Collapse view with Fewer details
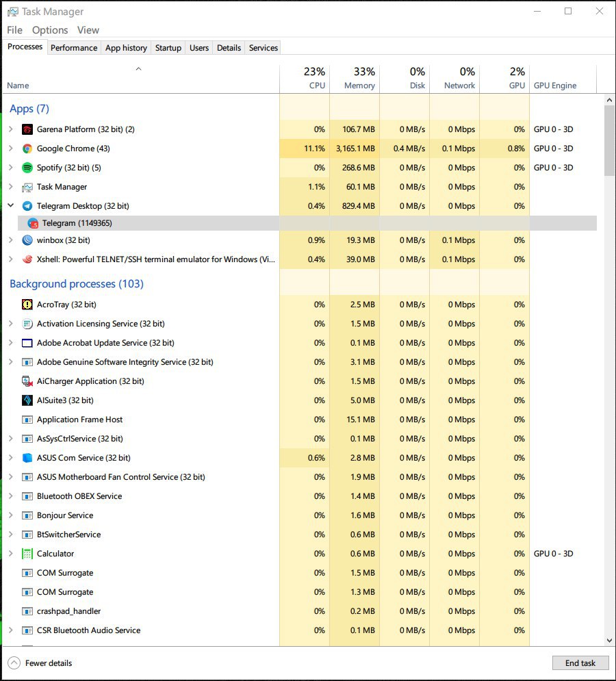 pos(40,663)
